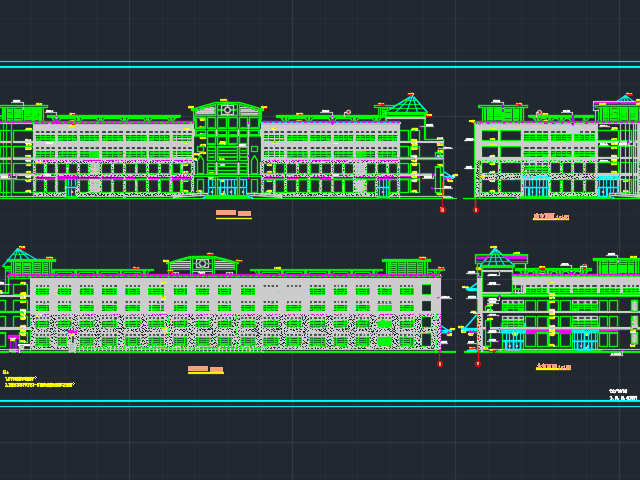Select the central gabled tower of the top-left elevation
Screen dimensions: 640x480
(227, 148)
